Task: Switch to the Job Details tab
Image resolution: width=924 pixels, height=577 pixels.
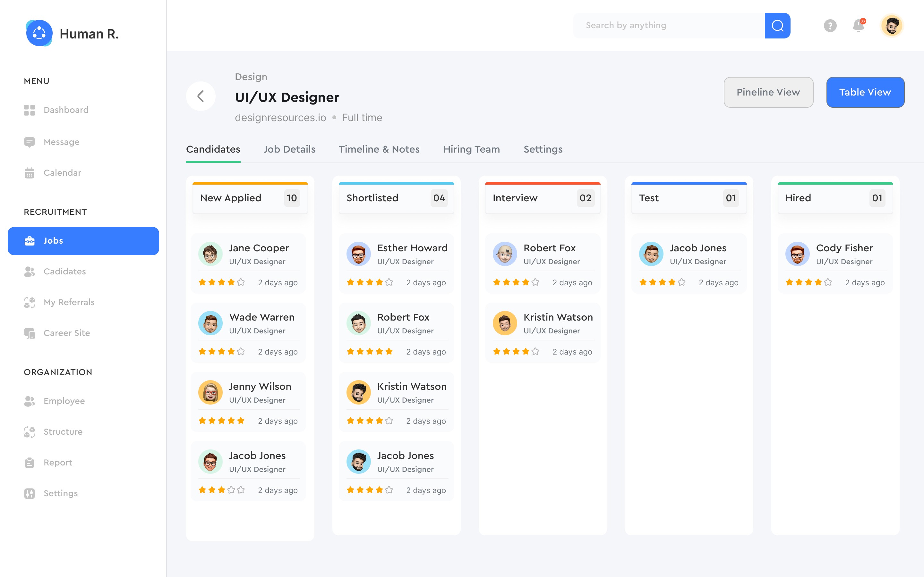Action: pos(289,149)
